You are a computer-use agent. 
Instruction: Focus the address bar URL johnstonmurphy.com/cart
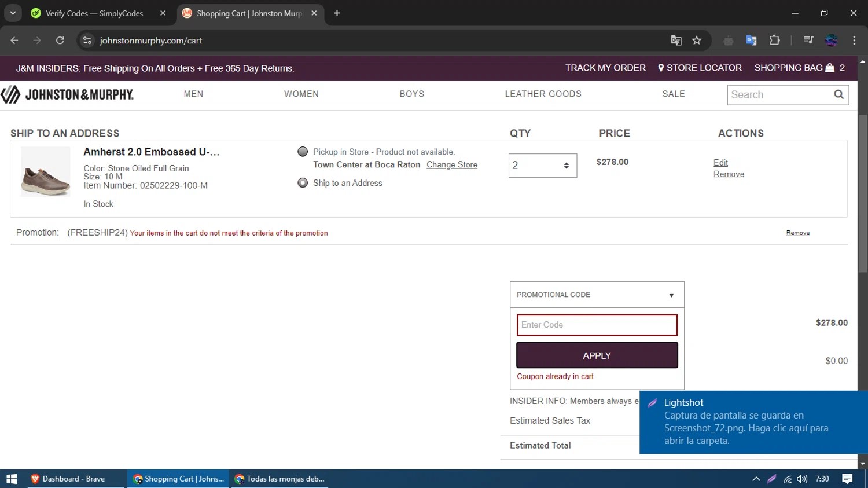pos(150,41)
